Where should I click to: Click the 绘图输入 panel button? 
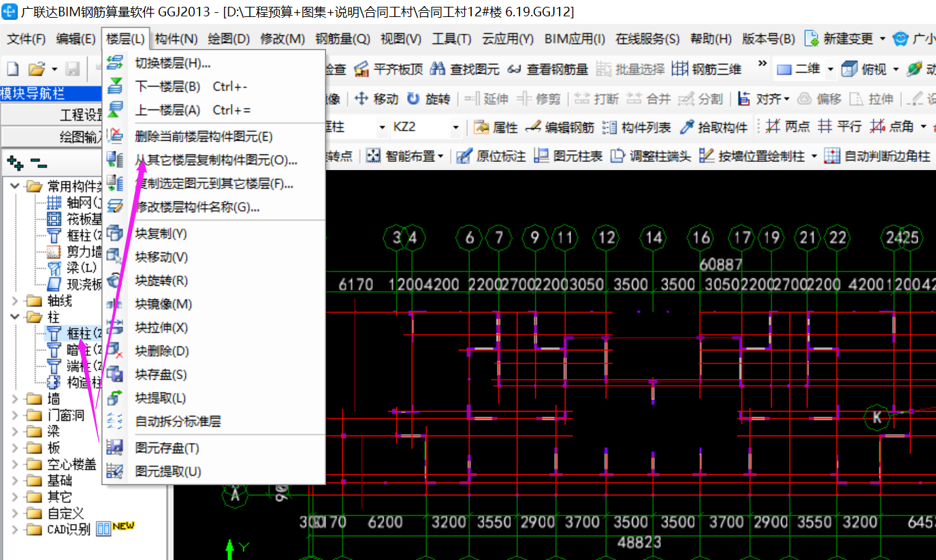click(52, 137)
